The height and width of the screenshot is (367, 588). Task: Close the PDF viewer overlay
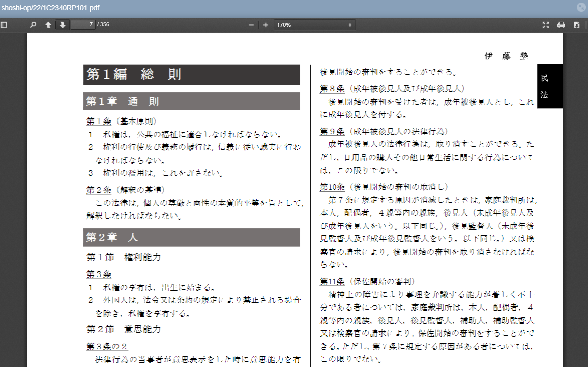(581, 7)
